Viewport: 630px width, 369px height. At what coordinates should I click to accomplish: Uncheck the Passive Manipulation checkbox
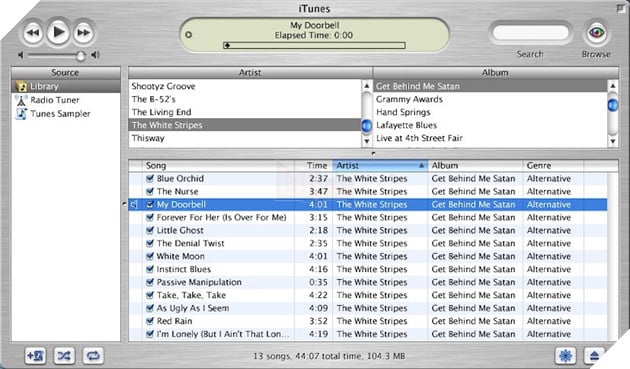(150, 282)
